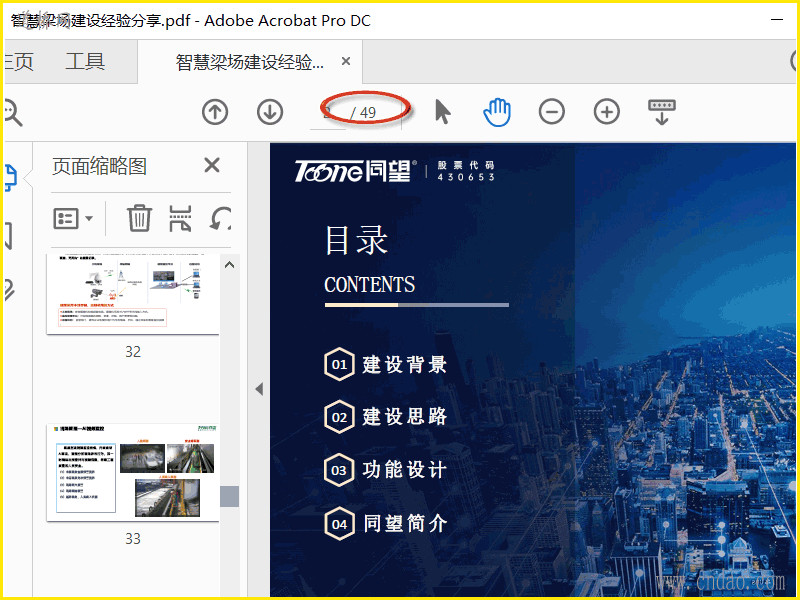Click the 04 同望简介 contents entry
Screen dimensions: 800x600
coord(386,523)
